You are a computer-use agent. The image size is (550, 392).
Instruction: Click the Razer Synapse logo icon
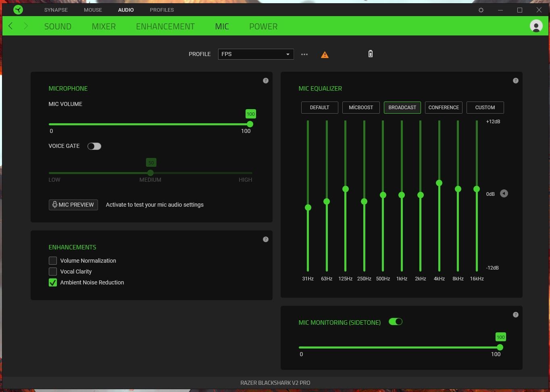(18, 10)
